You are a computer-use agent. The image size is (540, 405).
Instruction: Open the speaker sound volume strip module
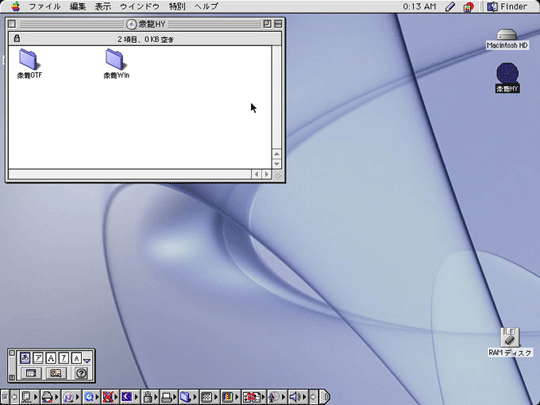pos(298,397)
